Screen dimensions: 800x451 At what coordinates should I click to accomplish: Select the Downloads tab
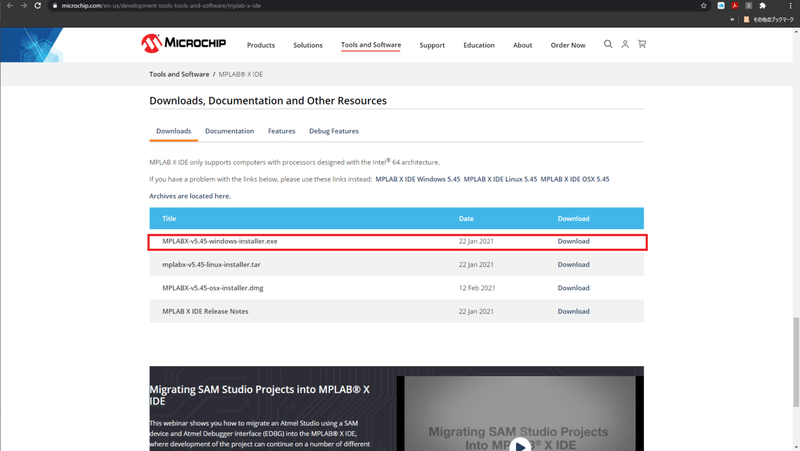tap(173, 131)
